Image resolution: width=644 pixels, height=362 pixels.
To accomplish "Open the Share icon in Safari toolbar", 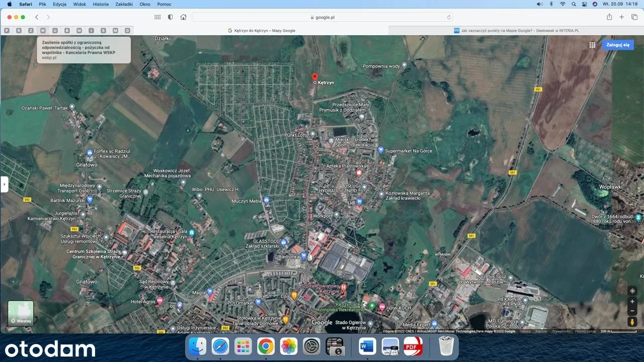I will click(x=609, y=17).
